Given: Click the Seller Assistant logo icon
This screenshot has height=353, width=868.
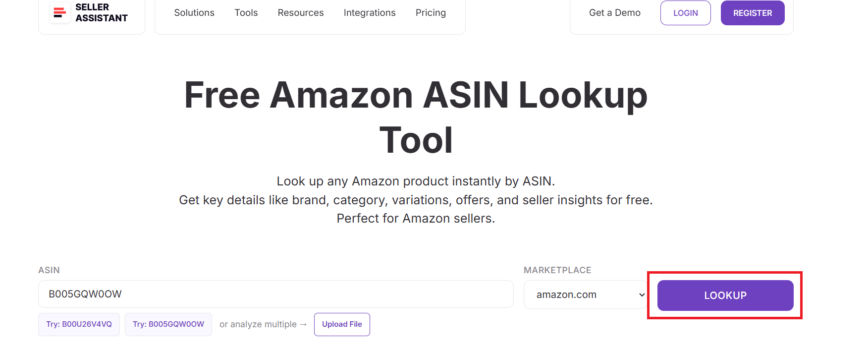Looking at the screenshot, I should [60, 12].
